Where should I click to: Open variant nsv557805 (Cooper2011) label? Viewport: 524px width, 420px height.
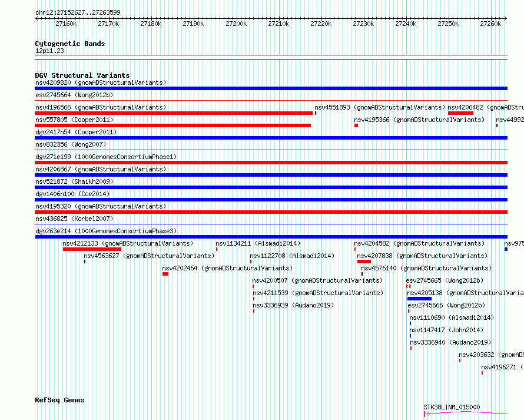click(74, 120)
